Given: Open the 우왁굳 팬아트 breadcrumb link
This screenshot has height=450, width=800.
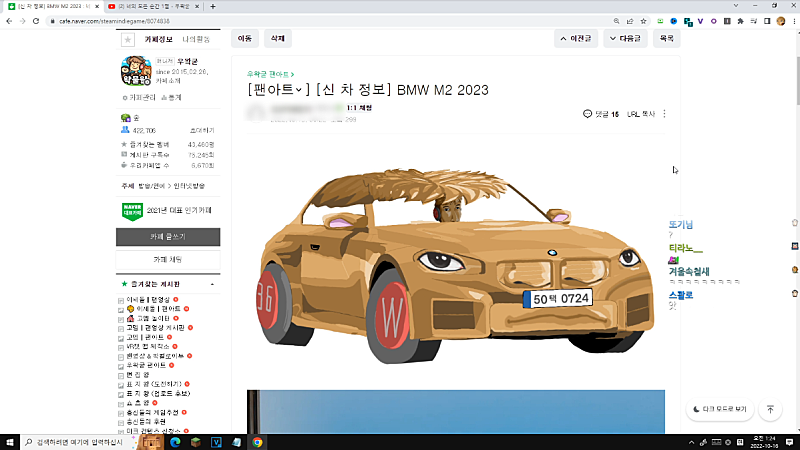Looking at the screenshot, I should point(270,74).
